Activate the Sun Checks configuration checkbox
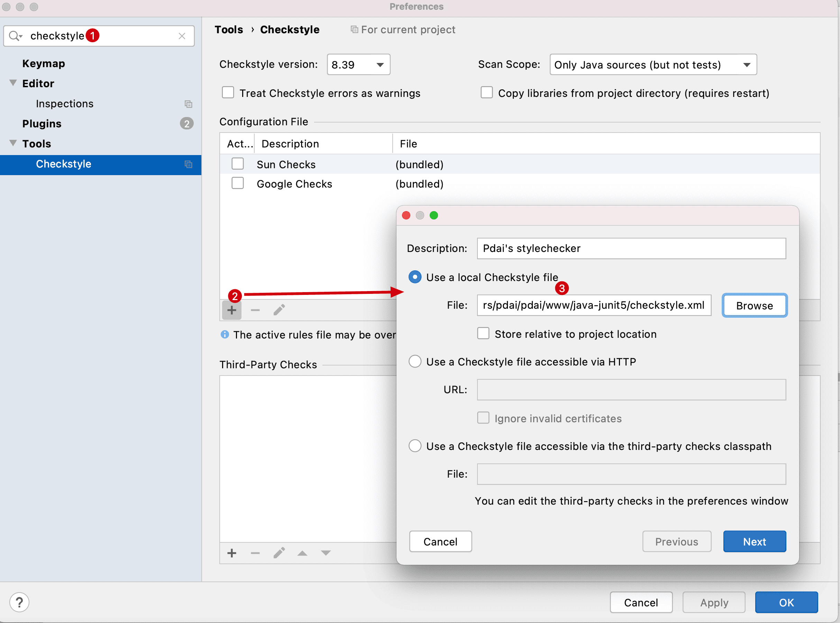Image resolution: width=840 pixels, height=623 pixels. pos(237,164)
